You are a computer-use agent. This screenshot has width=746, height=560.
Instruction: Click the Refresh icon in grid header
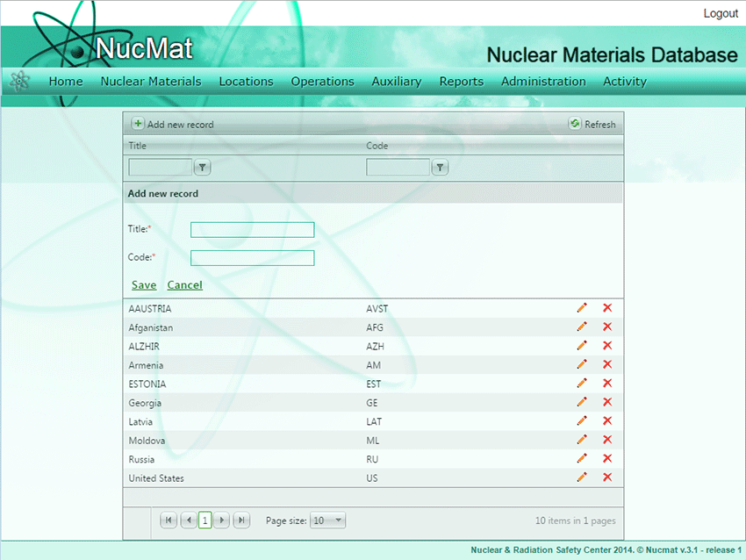(575, 125)
